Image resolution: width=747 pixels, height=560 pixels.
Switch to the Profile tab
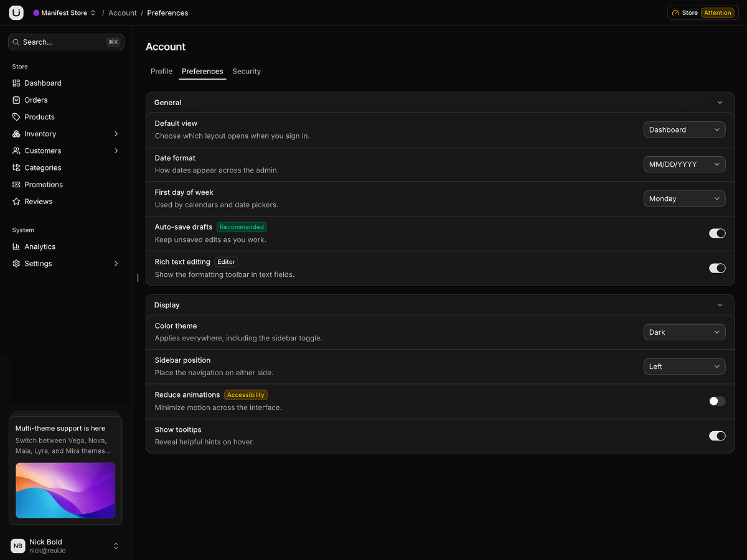click(161, 72)
